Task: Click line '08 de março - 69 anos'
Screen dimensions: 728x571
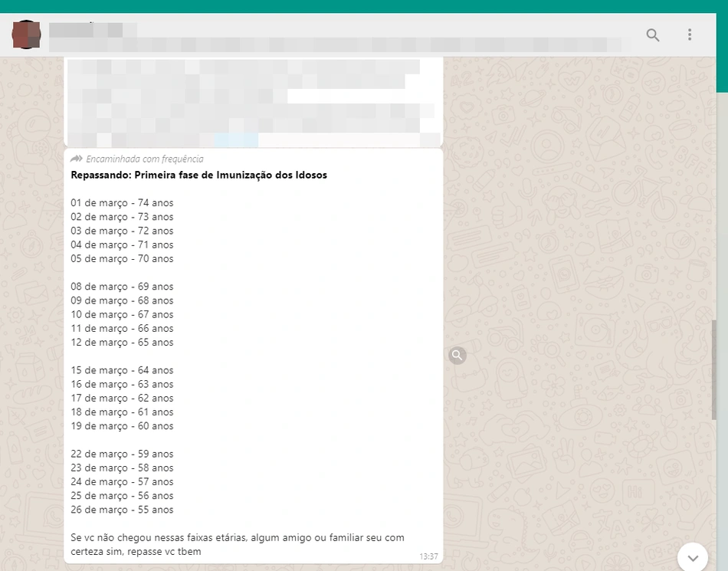Action: pos(122,287)
